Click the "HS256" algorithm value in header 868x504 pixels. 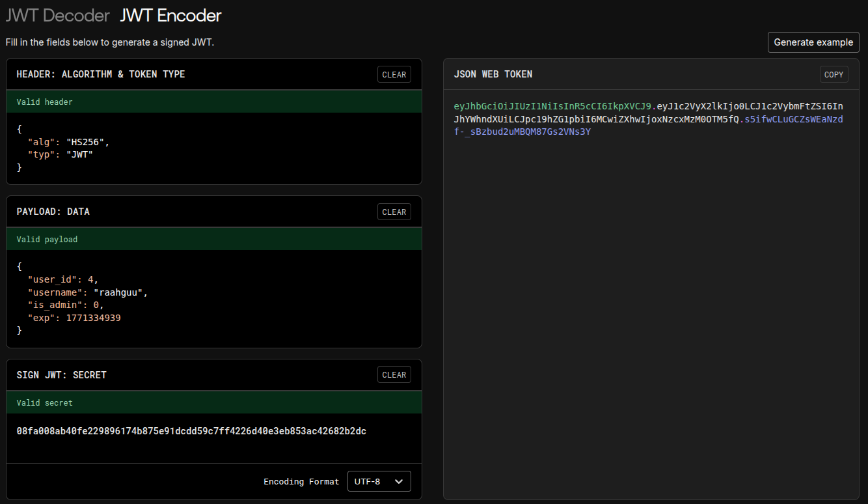(x=87, y=142)
